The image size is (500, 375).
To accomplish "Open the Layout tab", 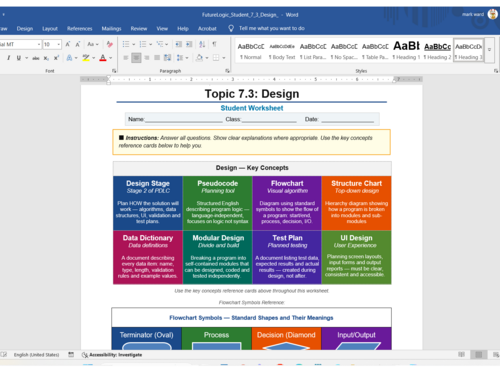I will pos(50,29).
